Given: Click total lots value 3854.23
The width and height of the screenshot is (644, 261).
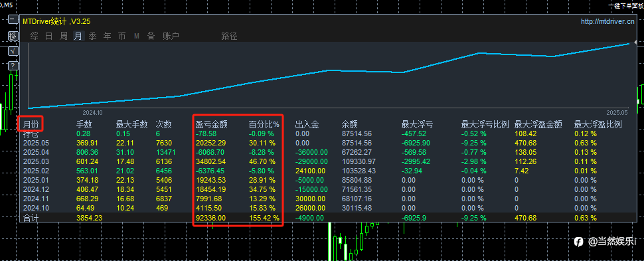Looking at the screenshot, I should [89, 218].
